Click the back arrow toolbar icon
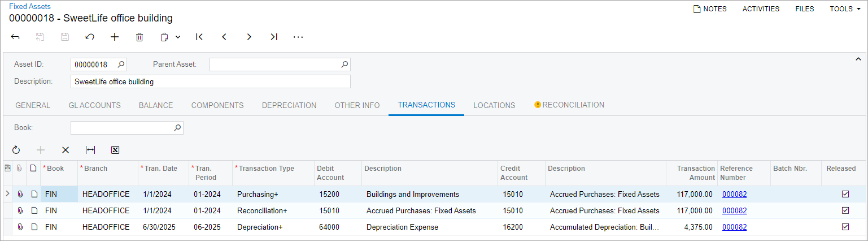The height and width of the screenshot is (241, 868). pos(15,37)
